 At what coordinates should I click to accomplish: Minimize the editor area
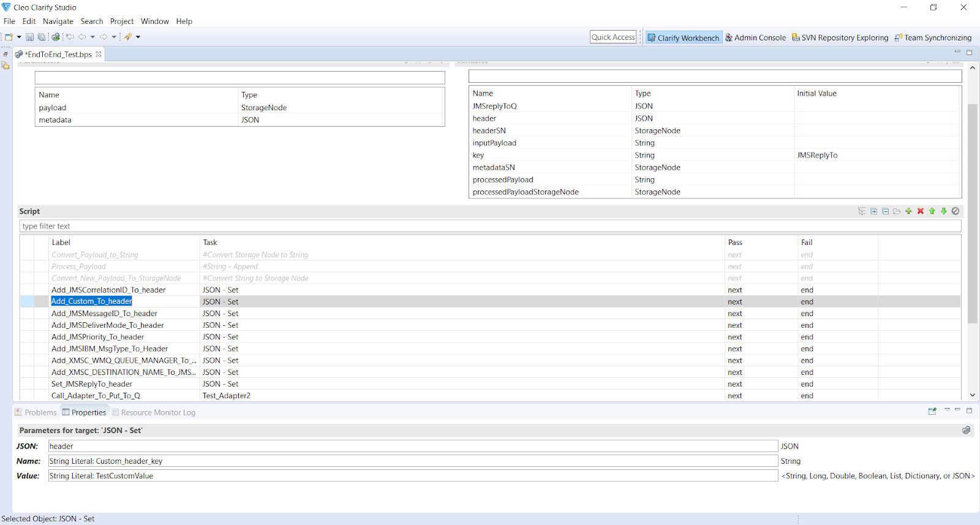[957, 52]
